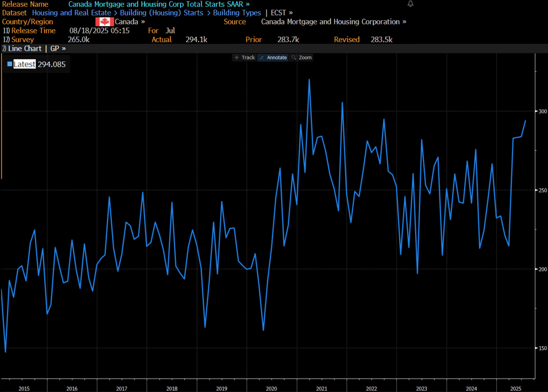Click the Canada Mortgage and Housing Corporation source
This screenshot has width=548, height=392.
[330, 22]
